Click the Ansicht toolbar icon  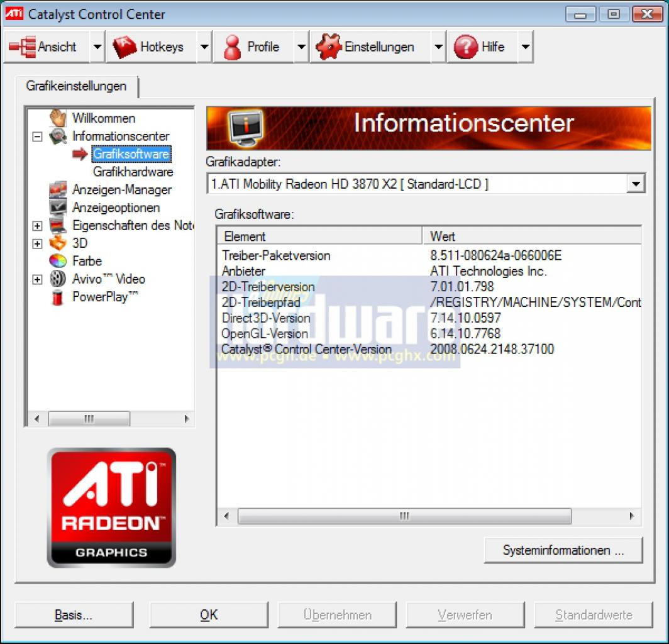22,47
